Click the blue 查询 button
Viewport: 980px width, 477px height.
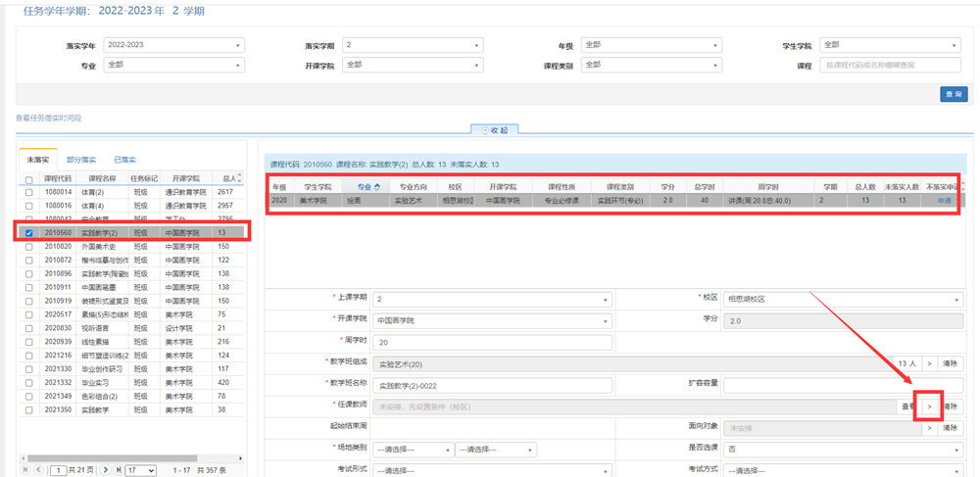click(953, 93)
